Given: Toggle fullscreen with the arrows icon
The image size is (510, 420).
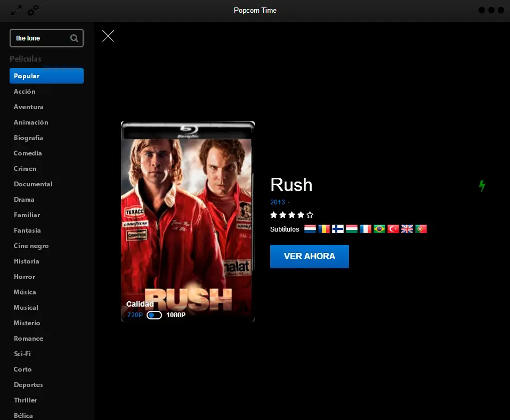Looking at the screenshot, I should coord(17,11).
